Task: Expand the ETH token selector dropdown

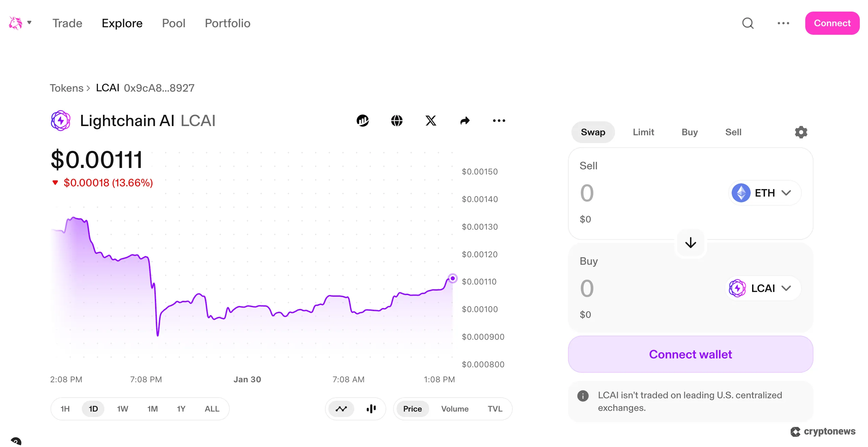Action: [765, 193]
